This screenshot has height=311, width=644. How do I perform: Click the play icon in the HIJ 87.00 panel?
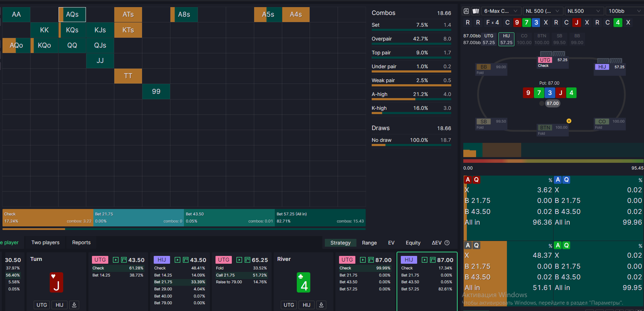[x=424, y=260]
